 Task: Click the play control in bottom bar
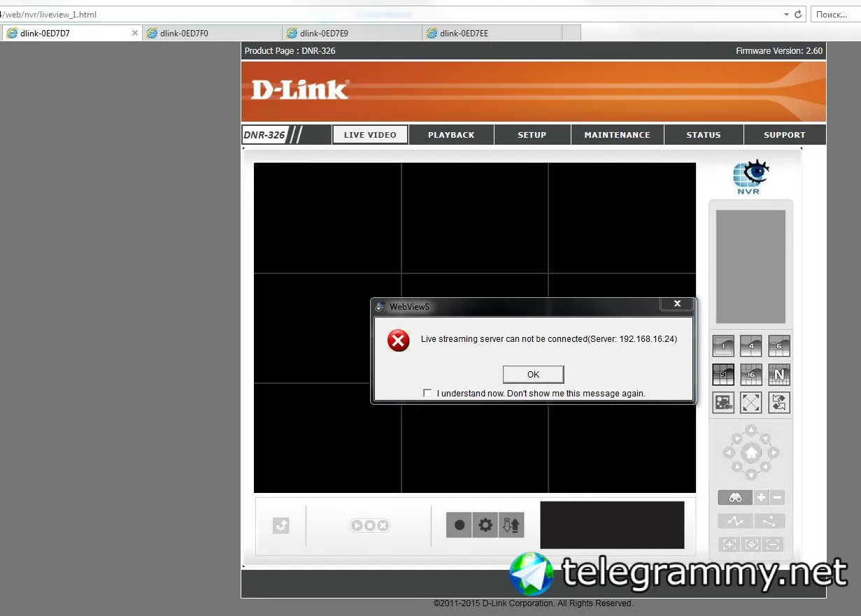[x=357, y=526]
